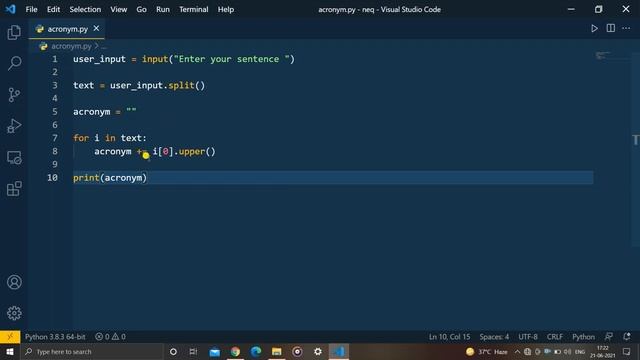Open weather widget 37°C Haze

pyautogui.click(x=487, y=351)
